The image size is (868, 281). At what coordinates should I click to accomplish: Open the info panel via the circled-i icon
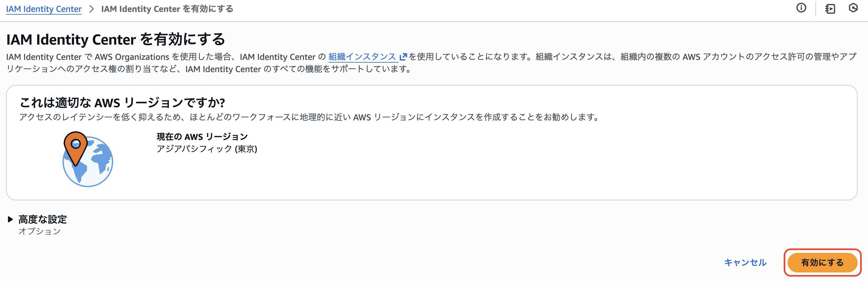coord(802,8)
